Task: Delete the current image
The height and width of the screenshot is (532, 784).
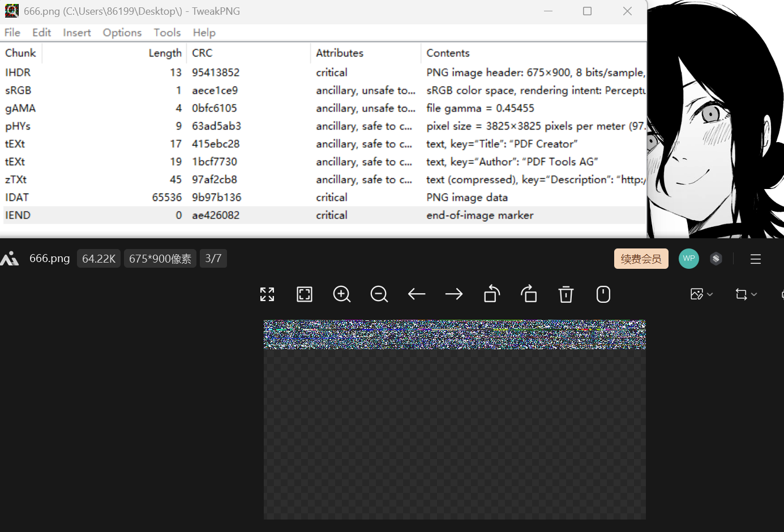Action: click(566, 294)
